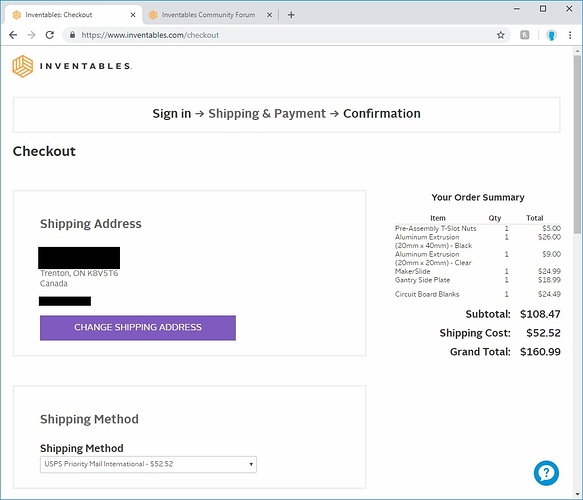The image size is (583, 500).
Task: Click the address bar URL
Action: coord(150,35)
